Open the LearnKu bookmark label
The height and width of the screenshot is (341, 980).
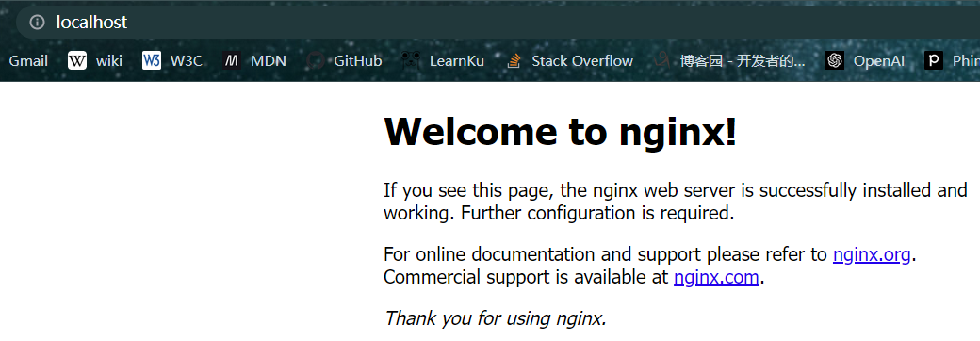tap(456, 60)
